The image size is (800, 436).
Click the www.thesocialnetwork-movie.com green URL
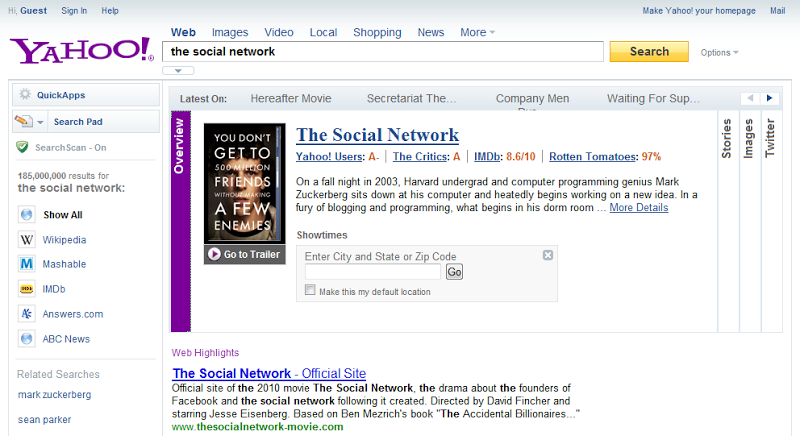(x=258, y=427)
